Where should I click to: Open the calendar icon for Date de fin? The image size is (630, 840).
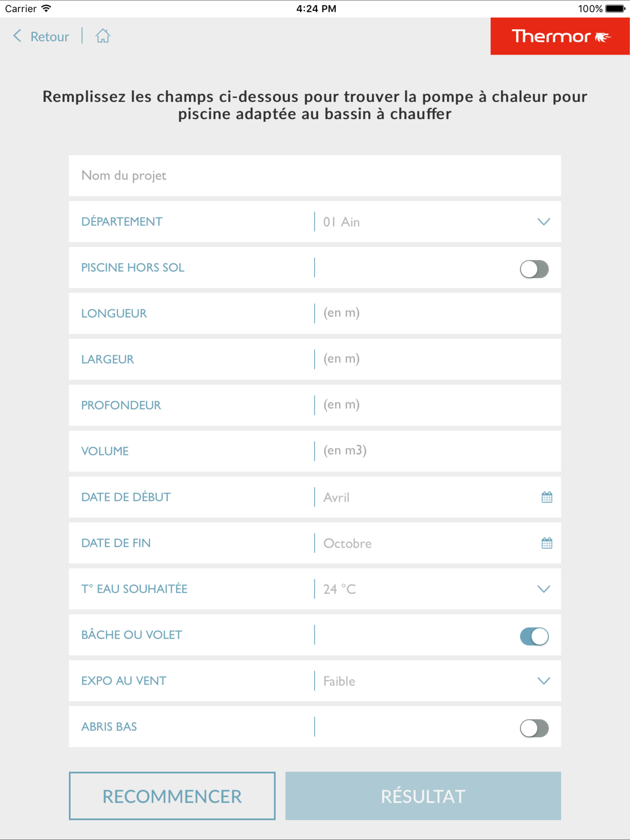546,543
